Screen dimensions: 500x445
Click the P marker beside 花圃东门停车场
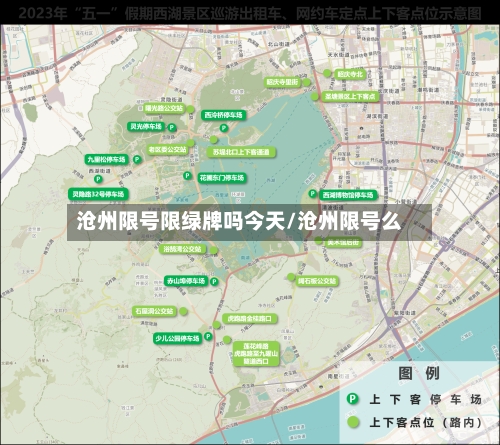188,176
